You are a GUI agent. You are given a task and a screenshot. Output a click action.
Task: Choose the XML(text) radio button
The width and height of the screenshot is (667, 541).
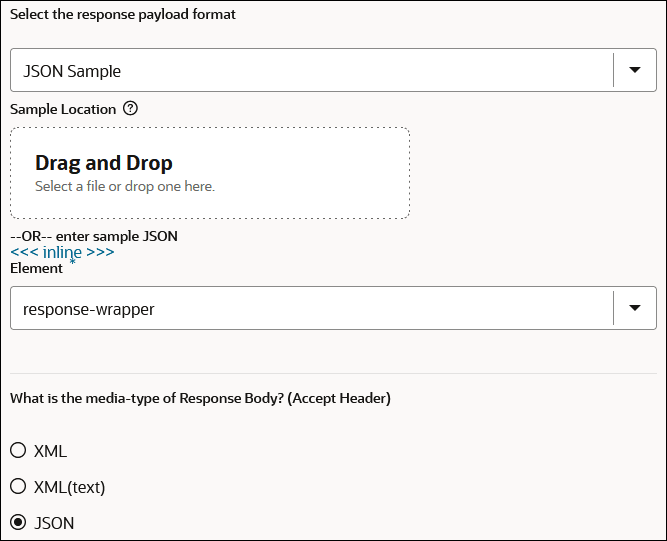pos(18,487)
